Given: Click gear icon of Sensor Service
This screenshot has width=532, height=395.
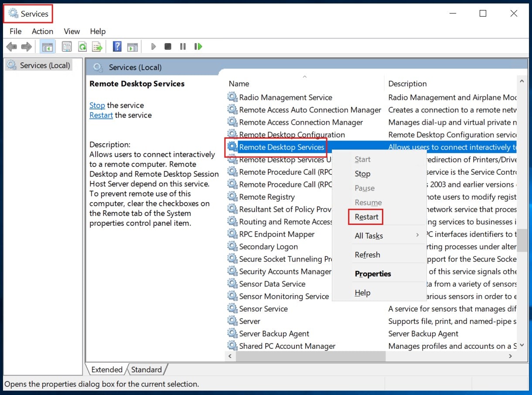Looking at the screenshot, I should point(232,309).
